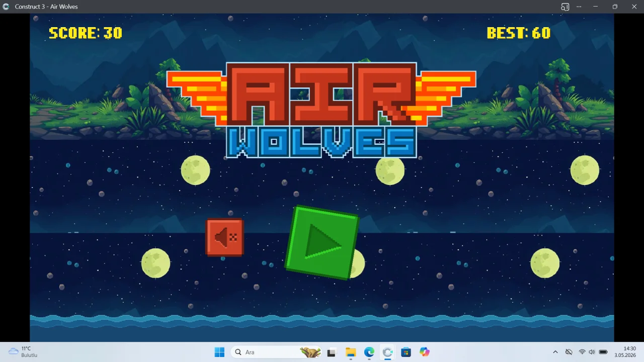Open the cast-to-device icon in title bar
Viewport: 644px width, 362px height.
click(x=565, y=7)
